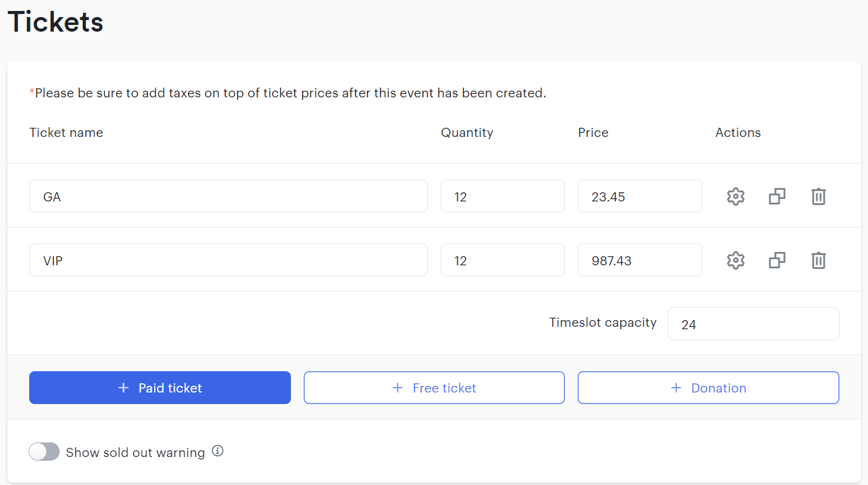Add a Paid ticket
Screen dimensions: 868x485
(x=160, y=388)
